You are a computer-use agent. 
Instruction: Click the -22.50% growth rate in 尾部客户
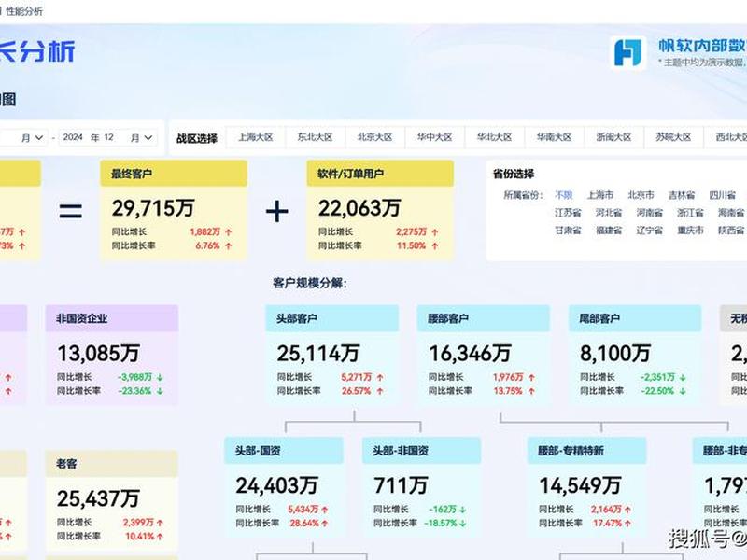pyautogui.click(x=657, y=391)
